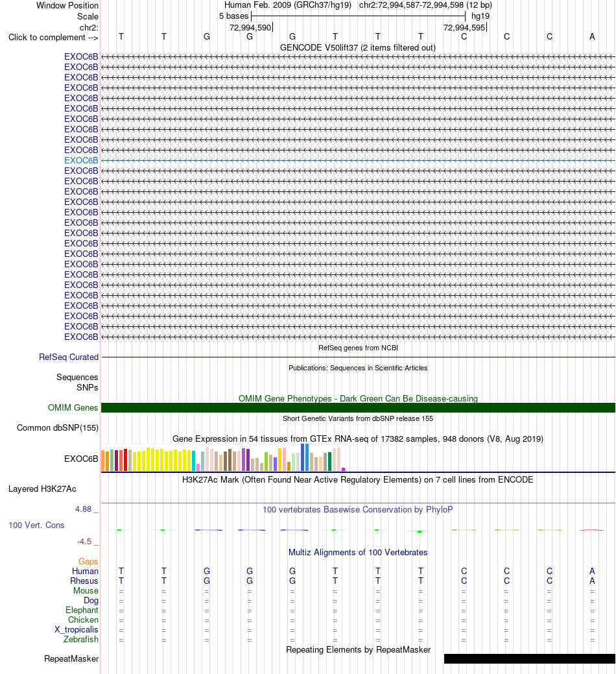
Task: Select the X_tropicalis alignment row label
Action: (x=76, y=630)
